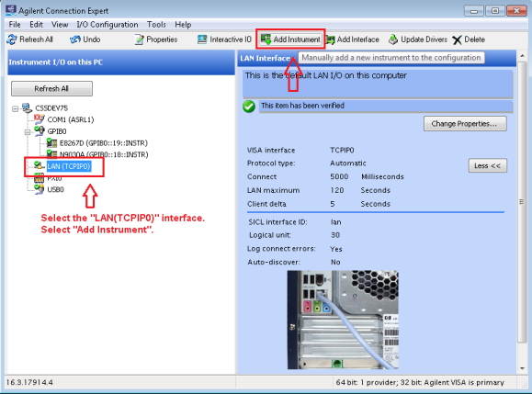Click the Refresh All panel button
The width and height of the screenshot is (532, 394).
click(51, 89)
